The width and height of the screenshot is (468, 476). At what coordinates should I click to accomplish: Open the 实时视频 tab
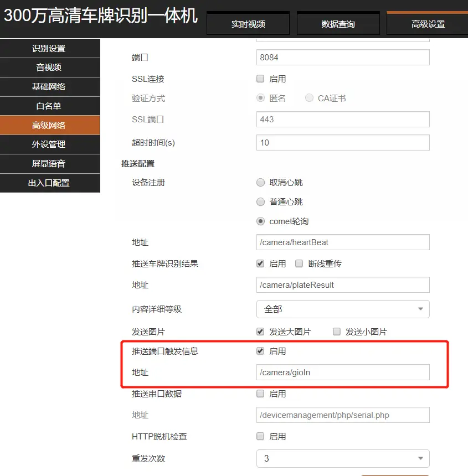(248, 24)
